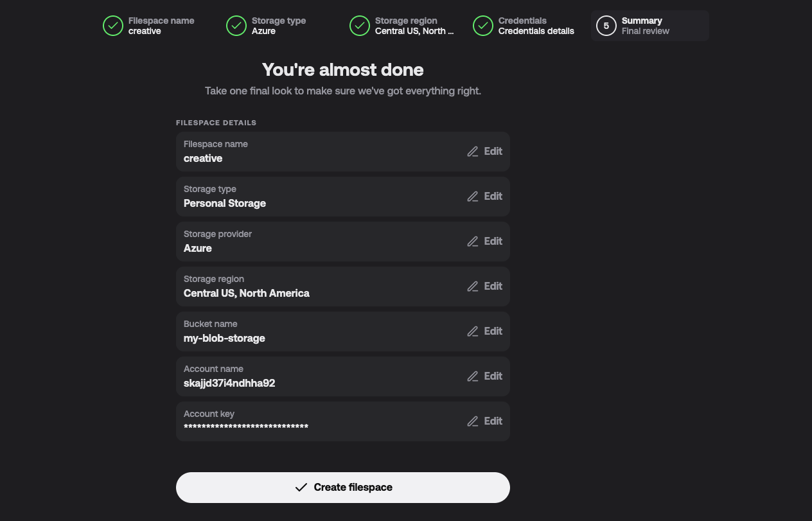Click the pencil icon beside Account name
812x521 pixels.
(473, 376)
